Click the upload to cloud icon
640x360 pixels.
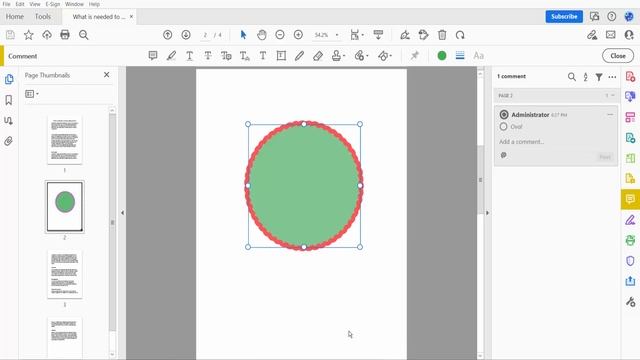pos(47,35)
